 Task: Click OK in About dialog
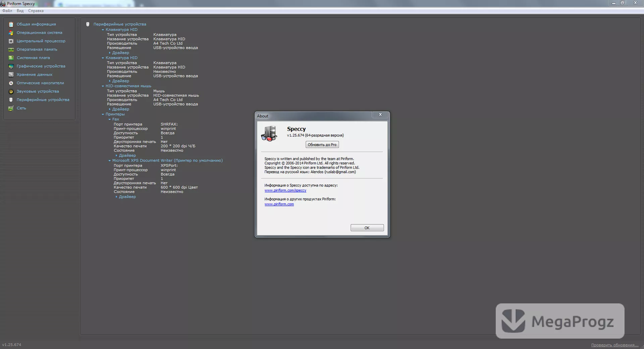click(367, 228)
